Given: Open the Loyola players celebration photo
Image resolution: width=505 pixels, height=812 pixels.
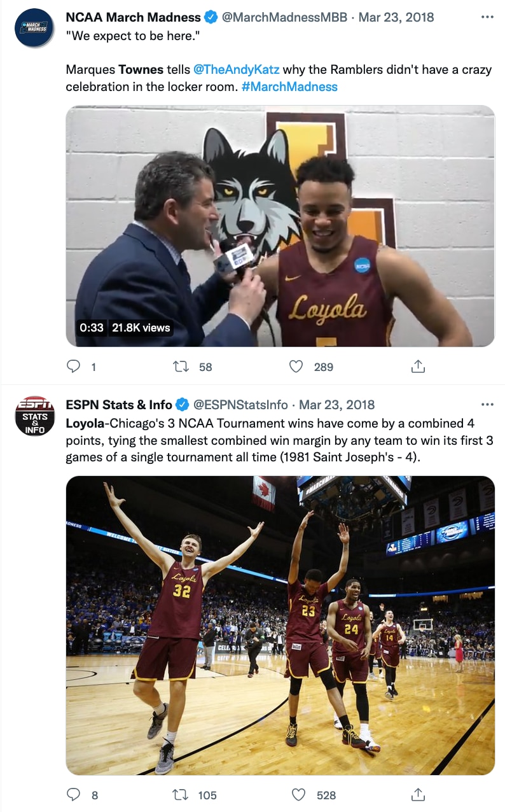Looking at the screenshot, I should (280, 625).
